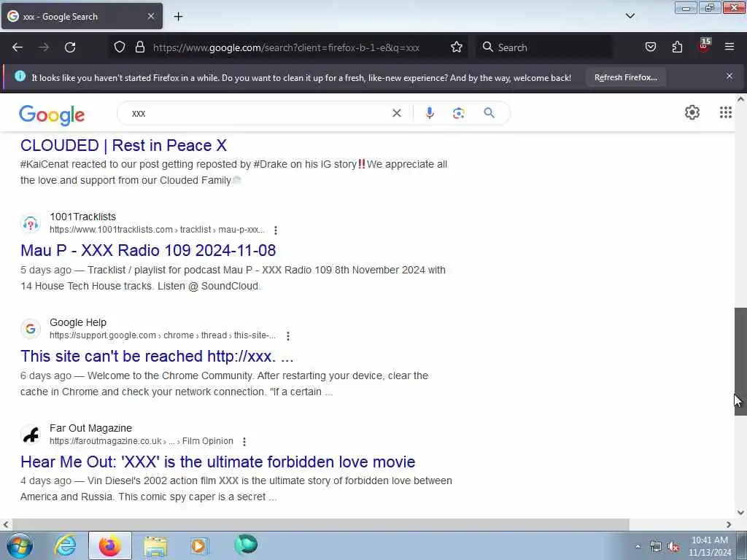List all tabs with the dropdown arrow
The height and width of the screenshot is (560, 747).
pyautogui.click(x=630, y=16)
